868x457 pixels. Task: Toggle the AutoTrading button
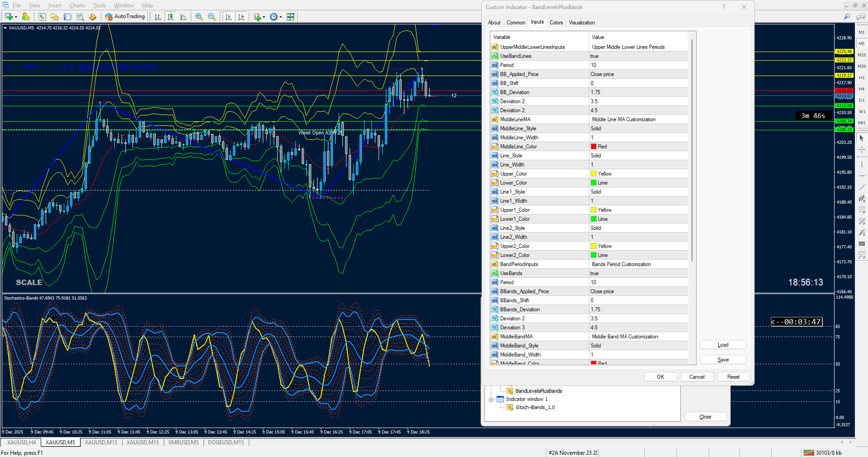click(x=125, y=17)
